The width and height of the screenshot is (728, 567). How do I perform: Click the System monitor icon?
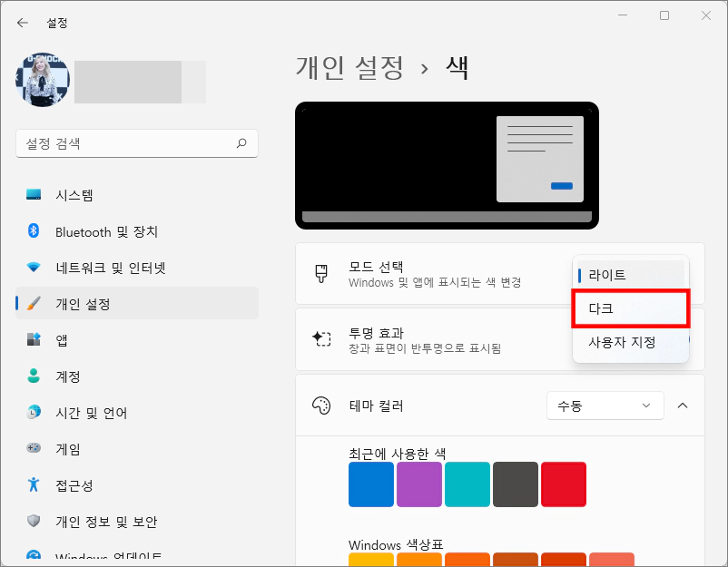click(x=34, y=194)
